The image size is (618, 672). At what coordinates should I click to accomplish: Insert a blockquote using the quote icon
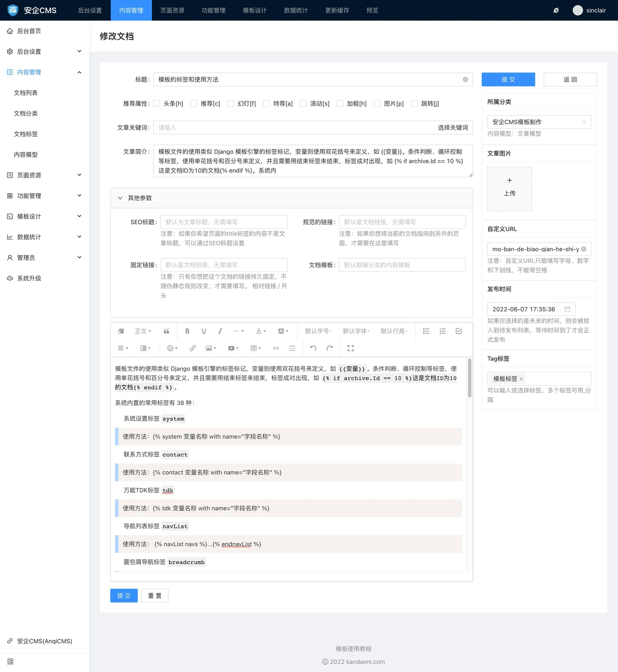pos(167,331)
